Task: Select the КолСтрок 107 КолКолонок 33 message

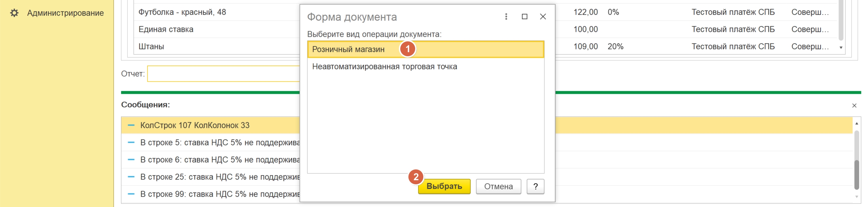Action: 195,125
